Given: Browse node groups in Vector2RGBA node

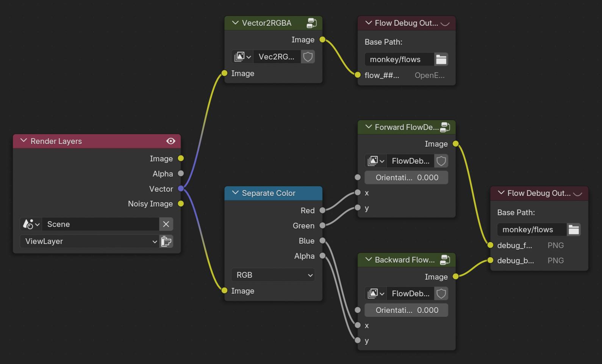Looking at the screenshot, I should [x=242, y=57].
